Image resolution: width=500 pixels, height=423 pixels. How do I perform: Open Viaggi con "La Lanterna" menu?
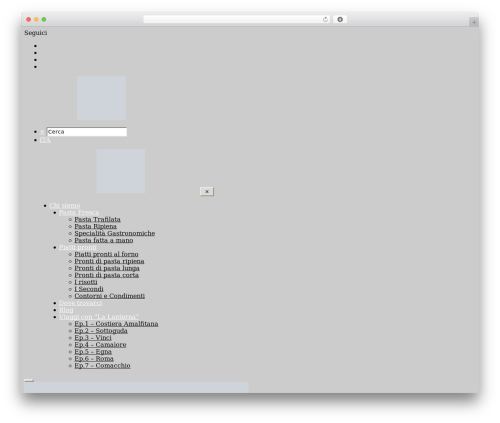(99, 317)
